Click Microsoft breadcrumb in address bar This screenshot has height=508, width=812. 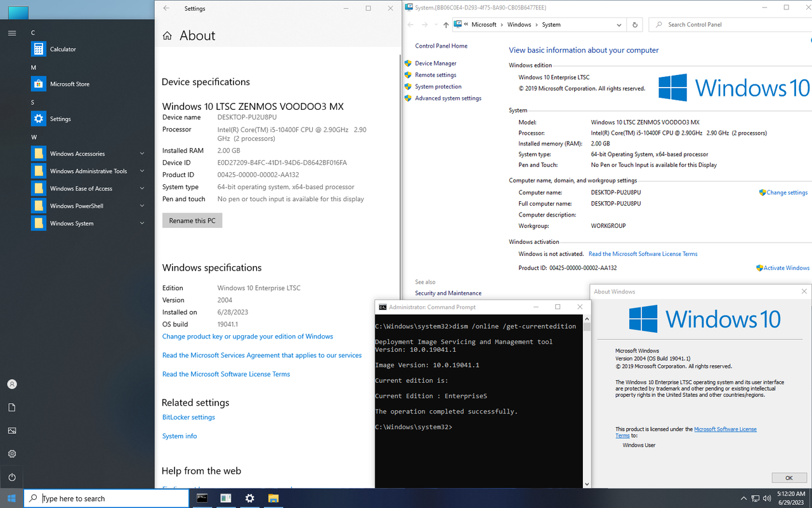tap(484, 25)
